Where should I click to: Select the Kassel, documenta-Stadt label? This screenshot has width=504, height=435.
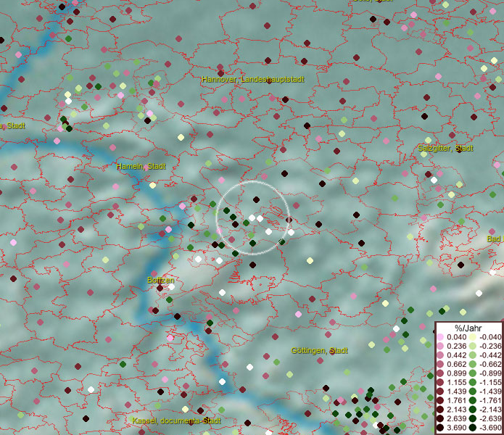(x=176, y=420)
